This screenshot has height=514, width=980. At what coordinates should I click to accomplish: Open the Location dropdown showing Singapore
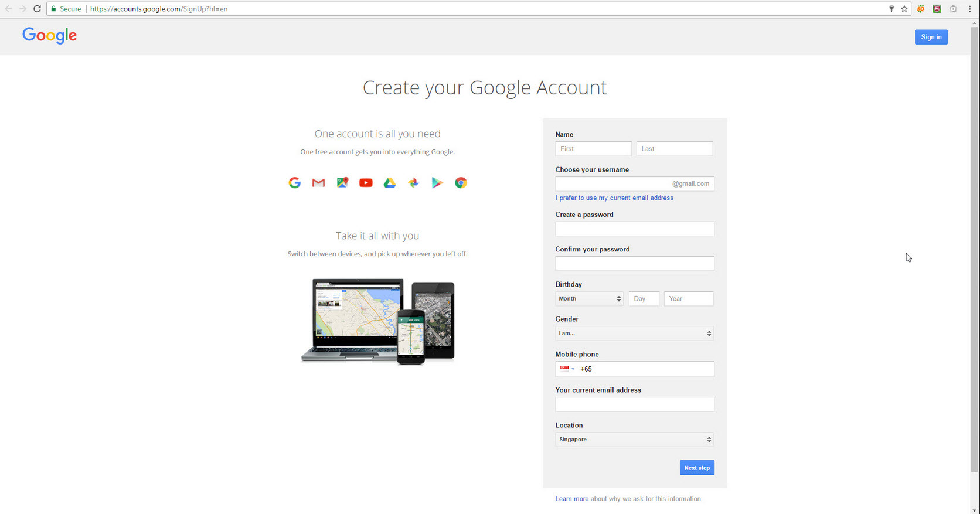click(634, 440)
